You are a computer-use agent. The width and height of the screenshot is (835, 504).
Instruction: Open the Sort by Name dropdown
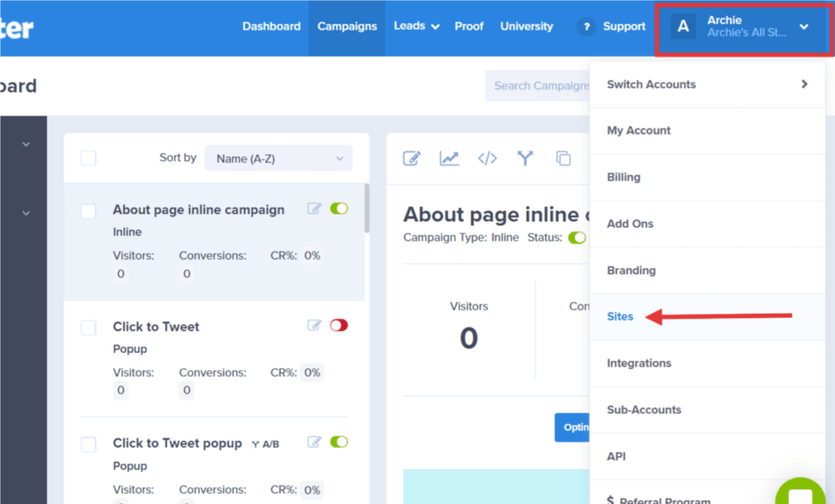click(278, 157)
